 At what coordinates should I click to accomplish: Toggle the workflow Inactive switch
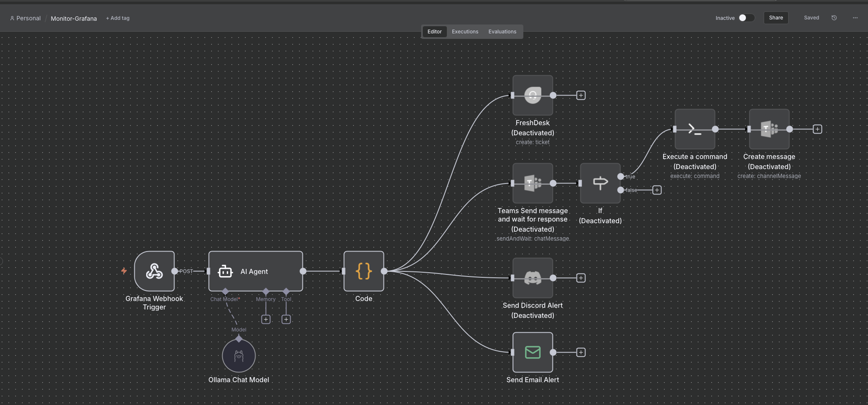click(746, 18)
